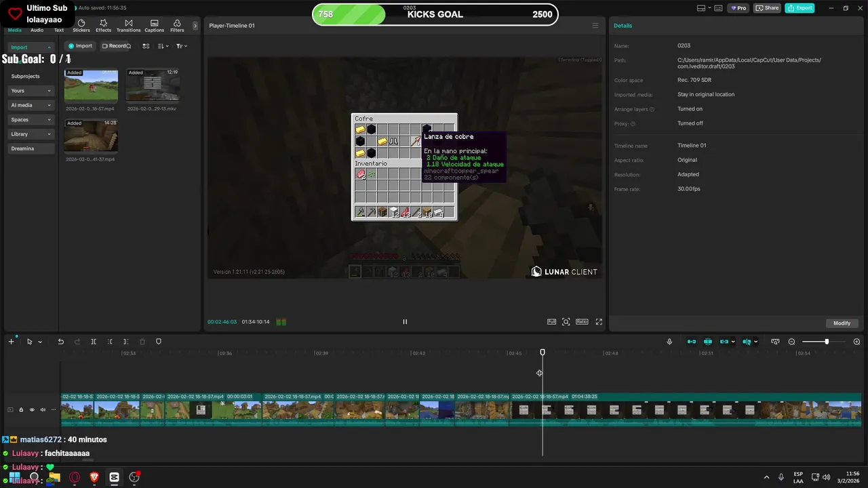Select the 18-57.mp4 media thumbnail

tap(91, 85)
